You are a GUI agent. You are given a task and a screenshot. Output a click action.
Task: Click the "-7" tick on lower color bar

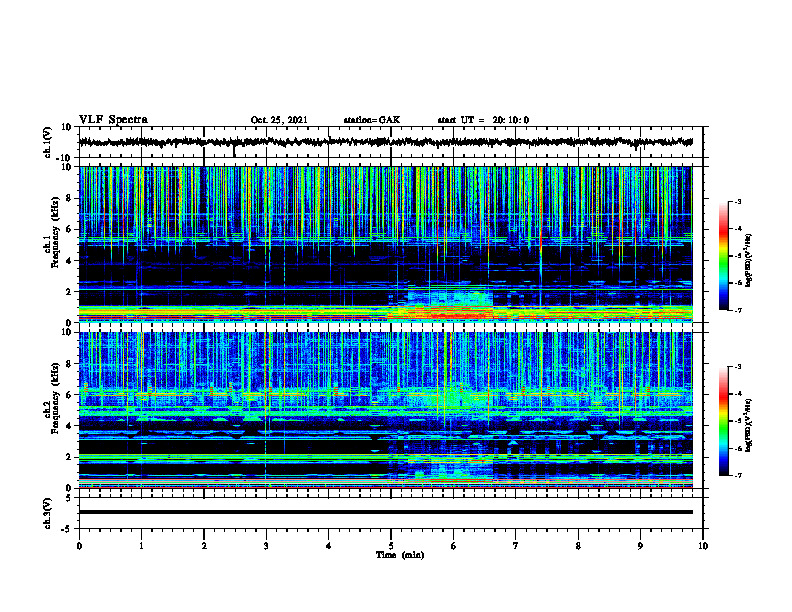[x=737, y=476]
